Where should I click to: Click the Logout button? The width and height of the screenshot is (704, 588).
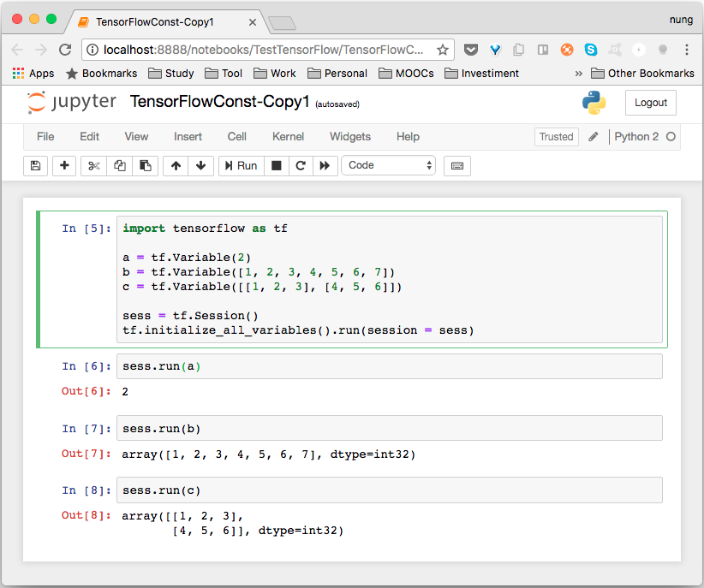point(651,103)
